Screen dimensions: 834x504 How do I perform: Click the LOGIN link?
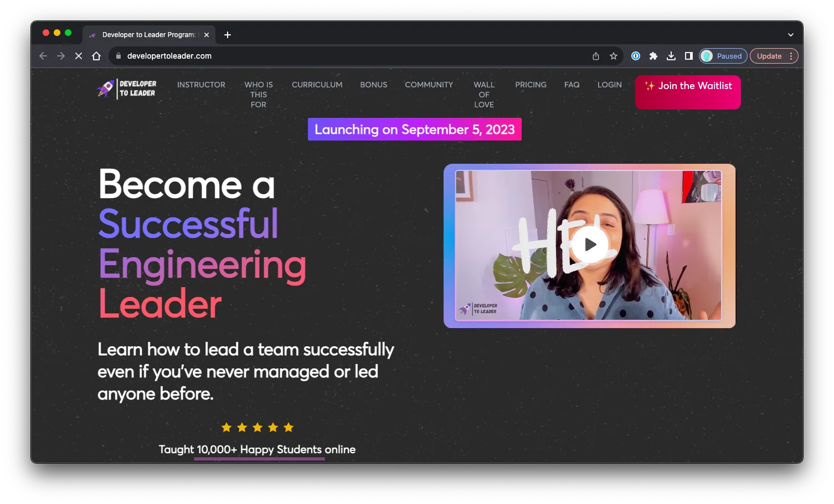(x=610, y=85)
